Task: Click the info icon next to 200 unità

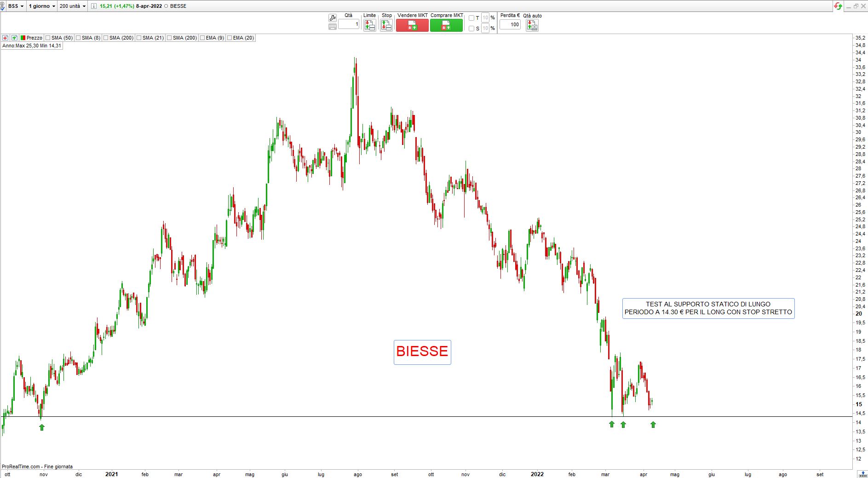Action: 94,6
